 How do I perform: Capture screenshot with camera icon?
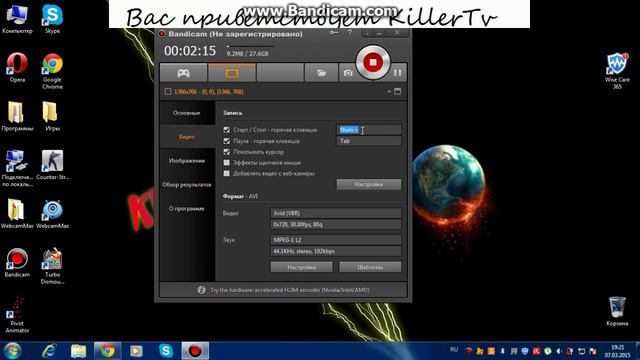[348, 73]
